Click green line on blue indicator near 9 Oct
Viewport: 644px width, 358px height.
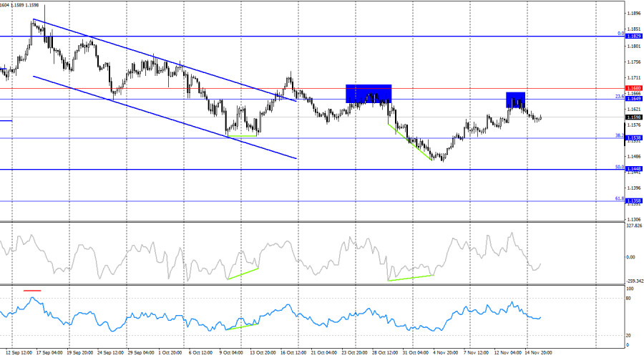tap(242, 326)
